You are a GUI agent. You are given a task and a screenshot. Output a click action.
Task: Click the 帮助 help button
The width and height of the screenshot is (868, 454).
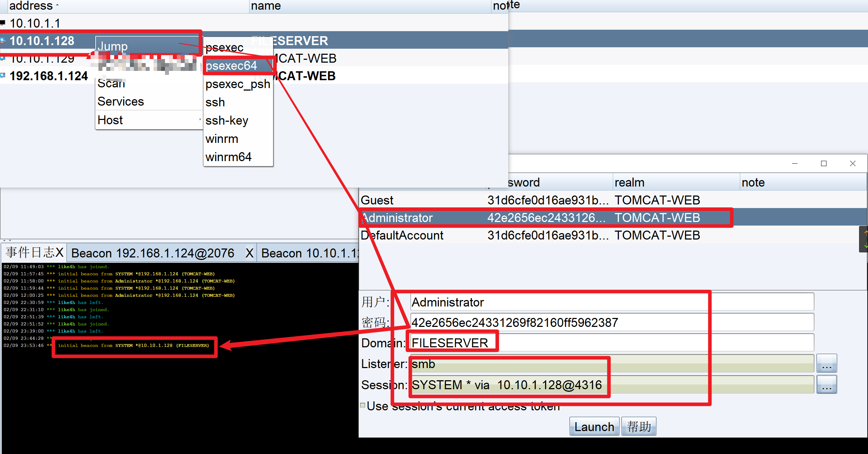coord(639,426)
